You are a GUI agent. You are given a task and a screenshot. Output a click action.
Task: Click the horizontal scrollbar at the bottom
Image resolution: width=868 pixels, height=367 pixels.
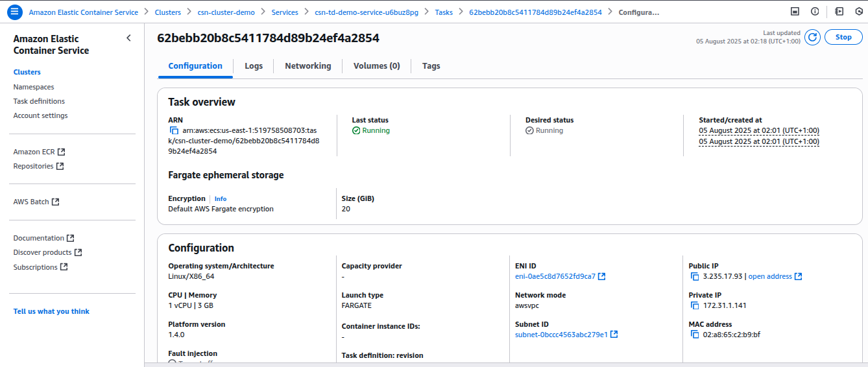pyautogui.click(x=506, y=364)
